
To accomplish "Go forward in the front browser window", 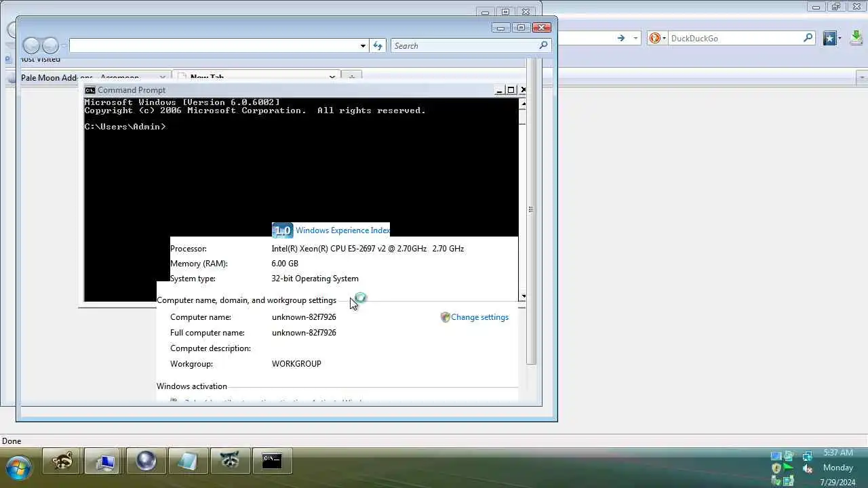I will pos(51,45).
